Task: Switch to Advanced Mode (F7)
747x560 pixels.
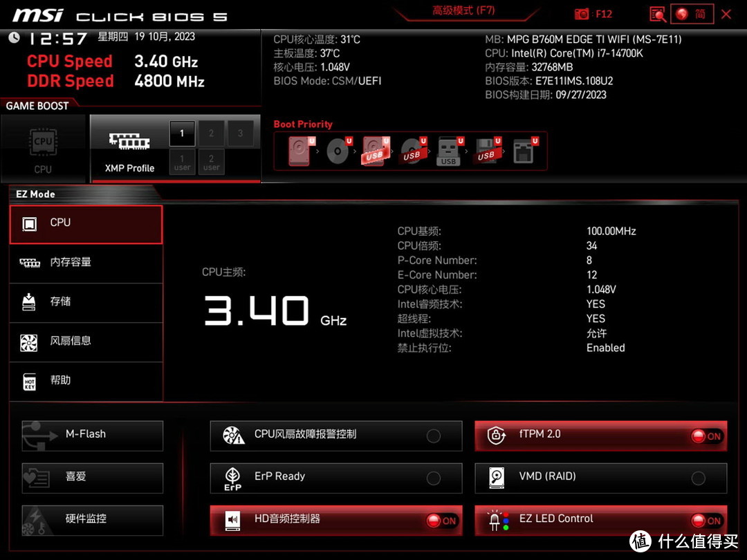Action: click(463, 10)
